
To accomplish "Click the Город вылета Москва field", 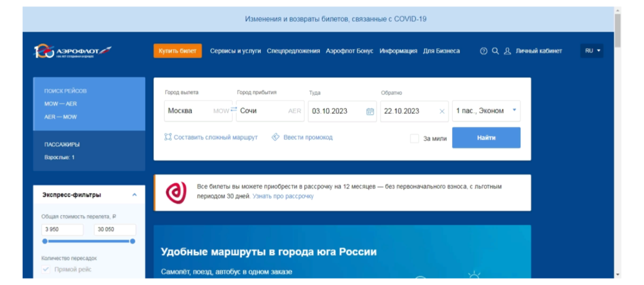I will [198, 111].
